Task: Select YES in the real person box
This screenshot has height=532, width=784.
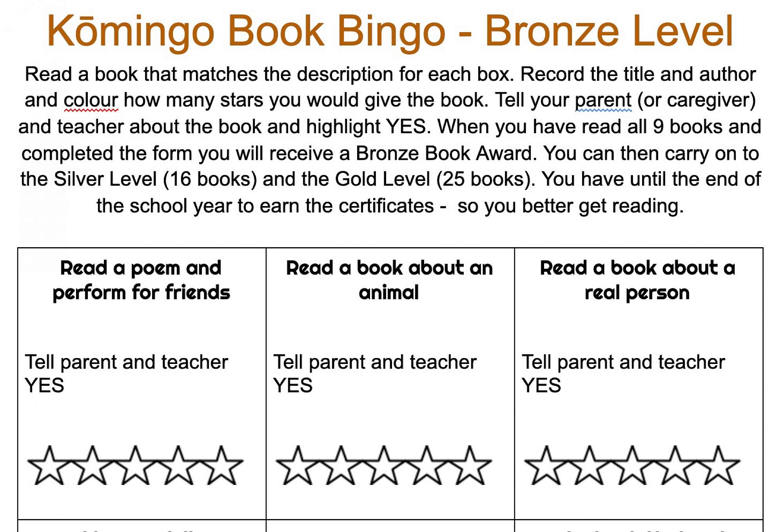Action: (541, 385)
